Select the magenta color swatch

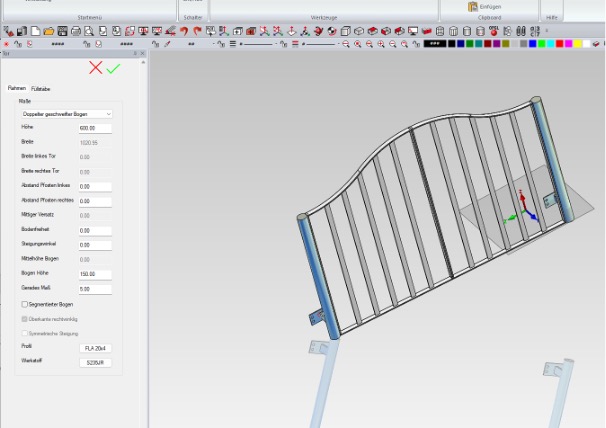(x=567, y=44)
